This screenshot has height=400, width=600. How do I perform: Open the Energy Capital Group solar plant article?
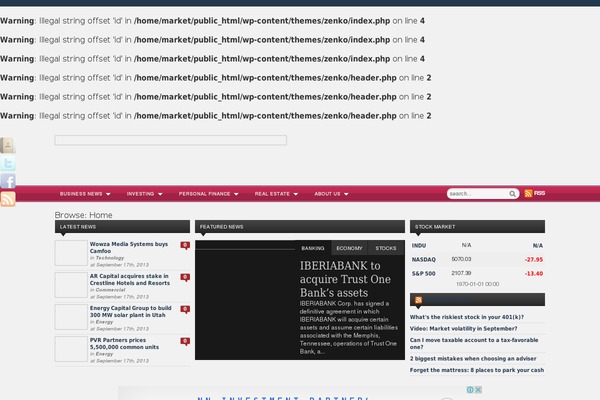[130, 312]
